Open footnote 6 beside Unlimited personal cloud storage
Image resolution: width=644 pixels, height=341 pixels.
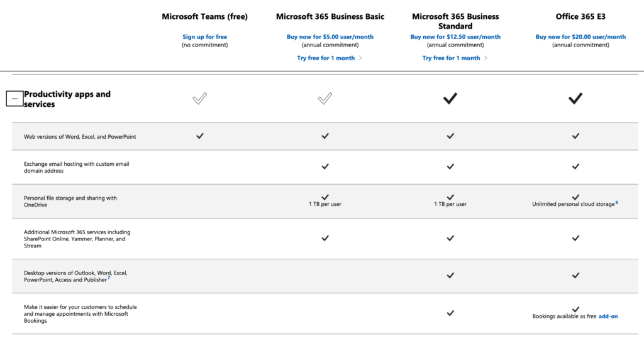click(617, 202)
